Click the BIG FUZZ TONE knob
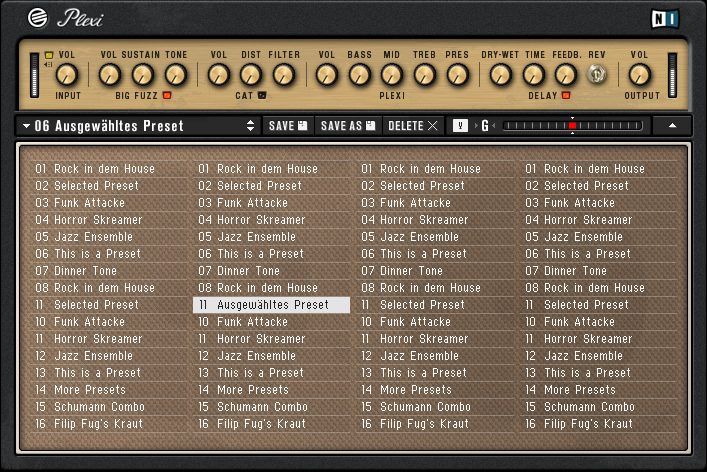Viewport: 707px width, 472px height. click(175, 75)
